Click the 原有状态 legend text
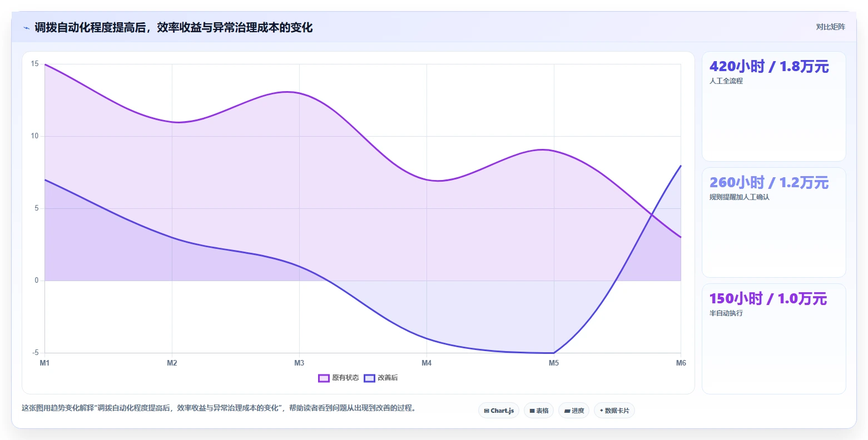The width and height of the screenshot is (868, 440). (345, 378)
